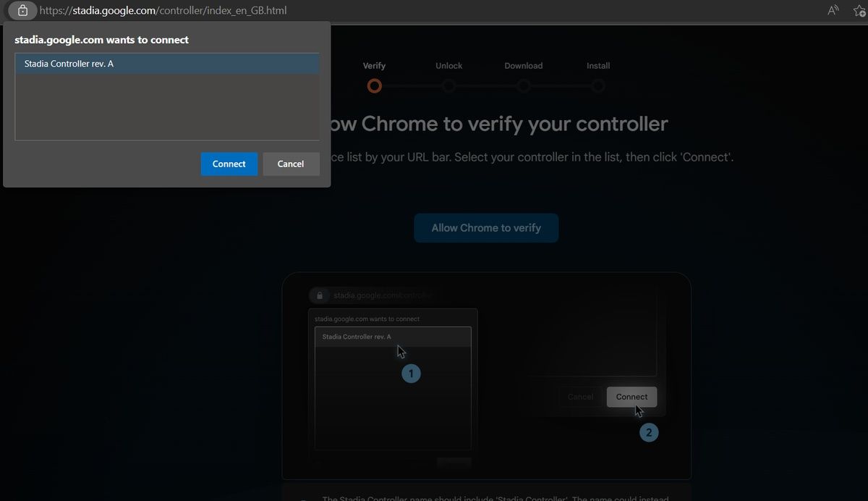The height and width of the screenshot is (501, 868).
Task: Click the 'Verify' step label text
Action: tap(374, 65)
